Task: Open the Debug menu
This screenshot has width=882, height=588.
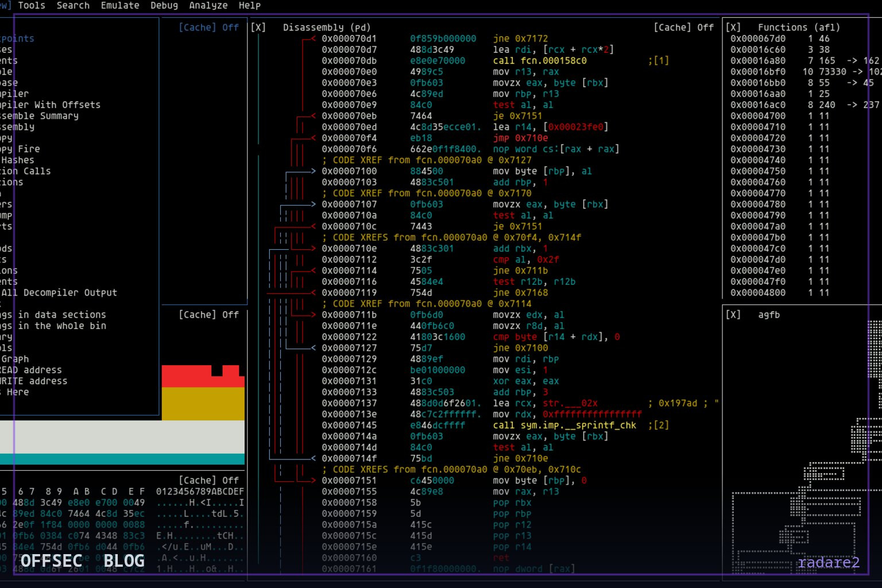Action: pos(164,5)
